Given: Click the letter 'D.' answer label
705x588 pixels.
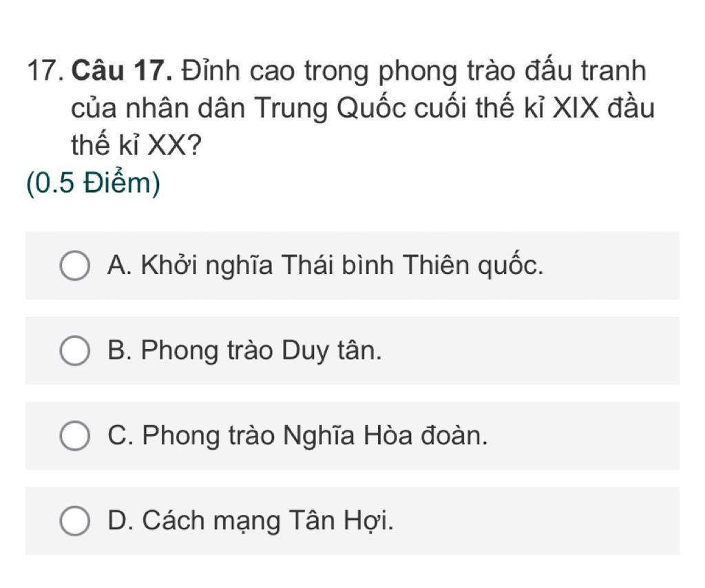Looking at the screenshot, I should tap(120, 521).
